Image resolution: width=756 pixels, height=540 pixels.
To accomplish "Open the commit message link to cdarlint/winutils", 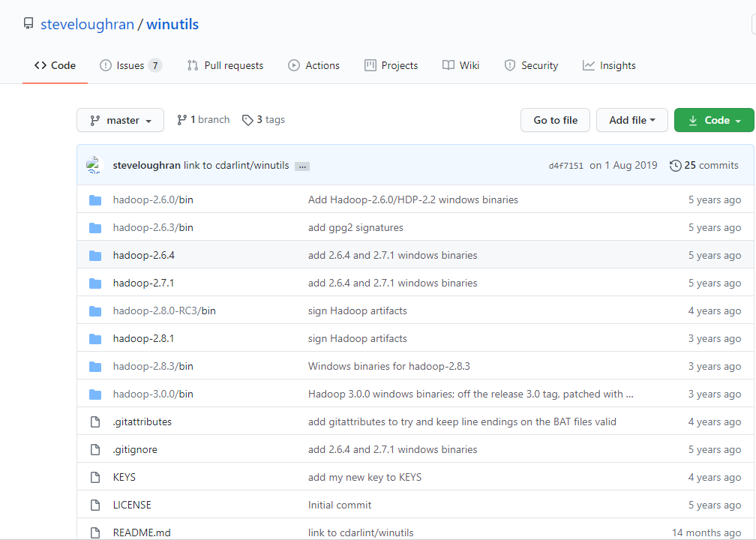I will 236,165.
